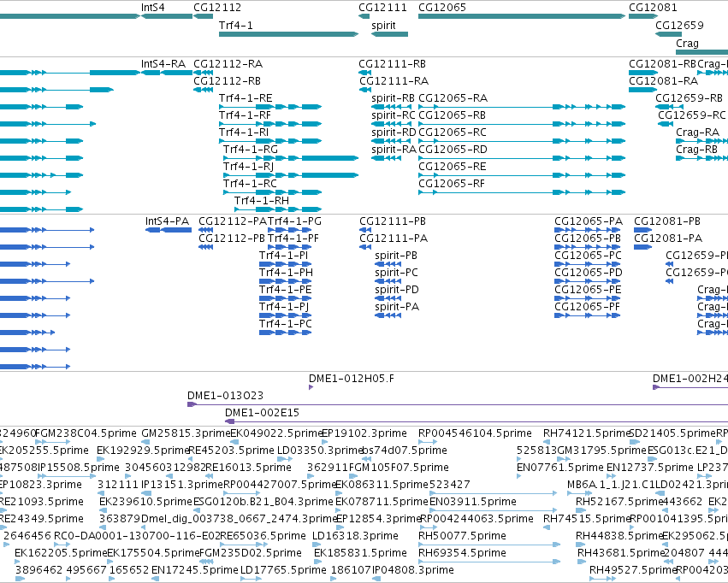This screenshot has width=728, height=583.
Task: Click the CG12111 gene label
Action: coord(382,8)
